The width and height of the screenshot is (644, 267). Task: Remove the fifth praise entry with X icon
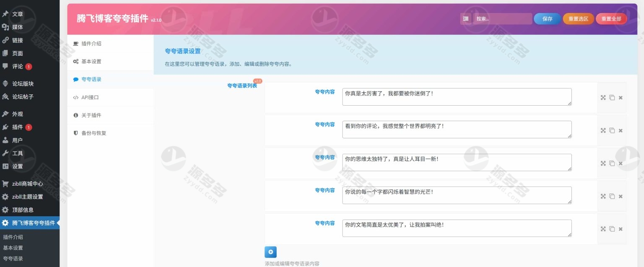point(621,229)
